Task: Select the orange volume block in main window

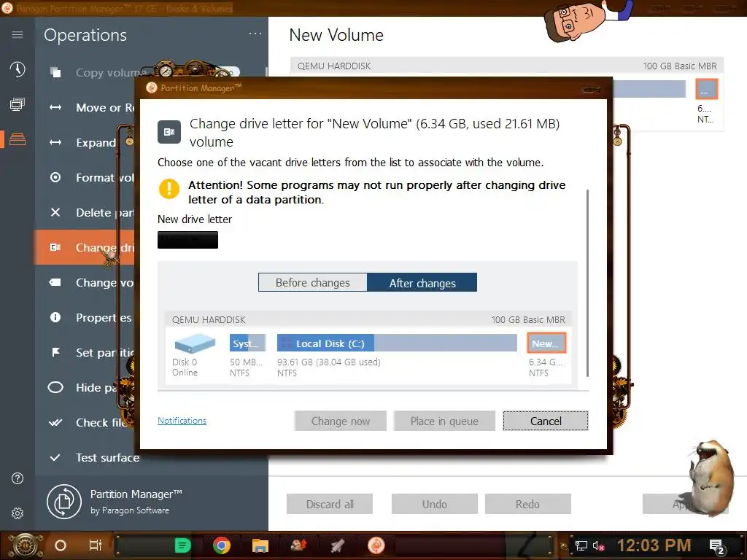Action: [706, 89]
